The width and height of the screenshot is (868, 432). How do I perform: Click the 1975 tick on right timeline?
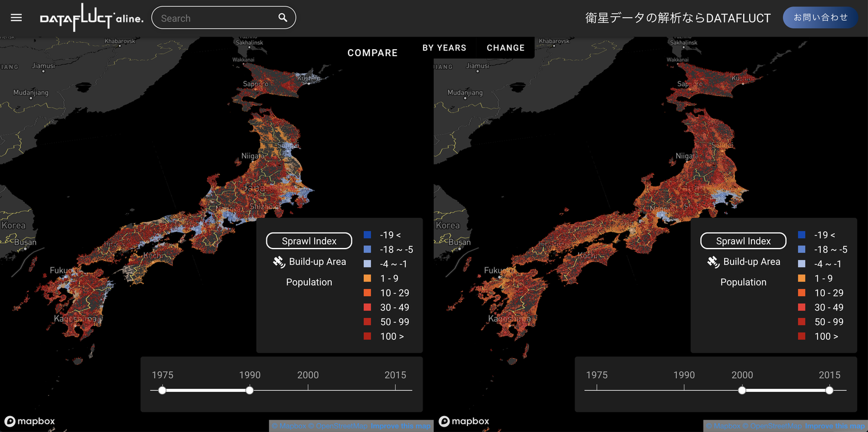tap(596, 389)
